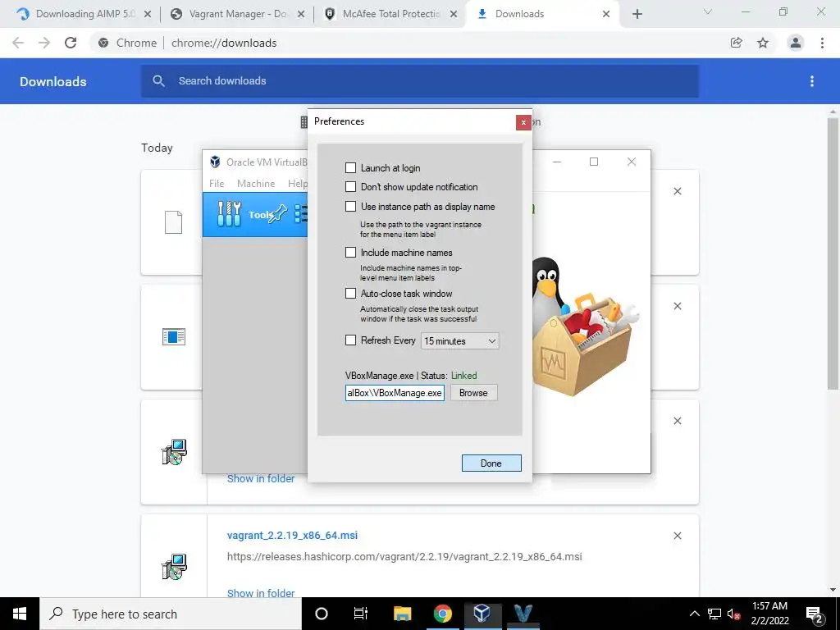Close the Downloading AIMP tab

click(148, 14)
